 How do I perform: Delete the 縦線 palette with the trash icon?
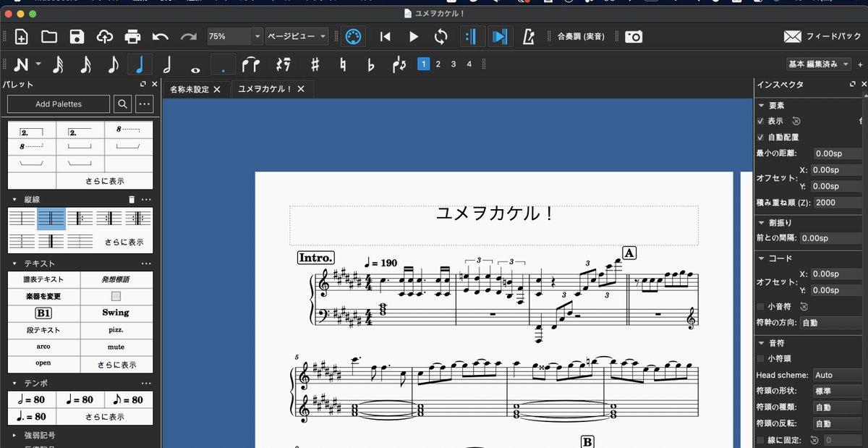click(131, 199)
